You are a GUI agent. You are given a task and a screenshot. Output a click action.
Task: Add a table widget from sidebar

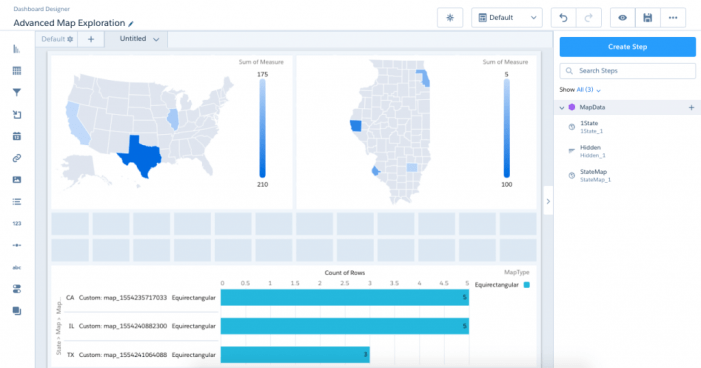[17, 71]
